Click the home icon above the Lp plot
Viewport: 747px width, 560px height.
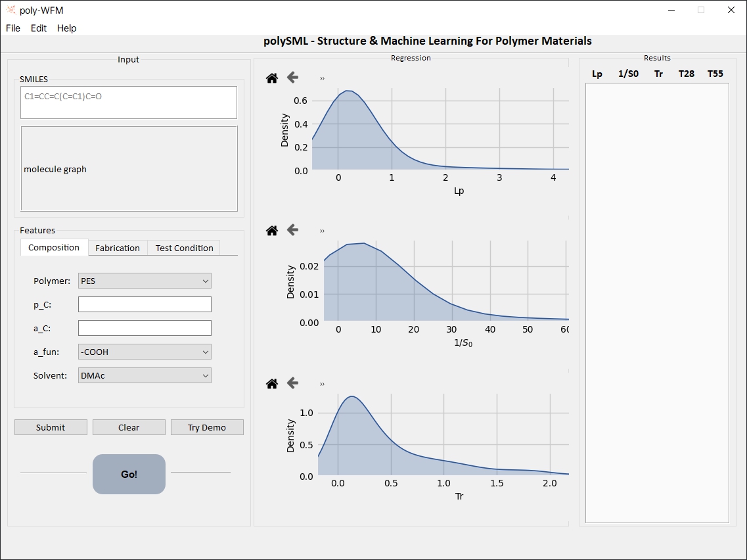tap(272, 78)
